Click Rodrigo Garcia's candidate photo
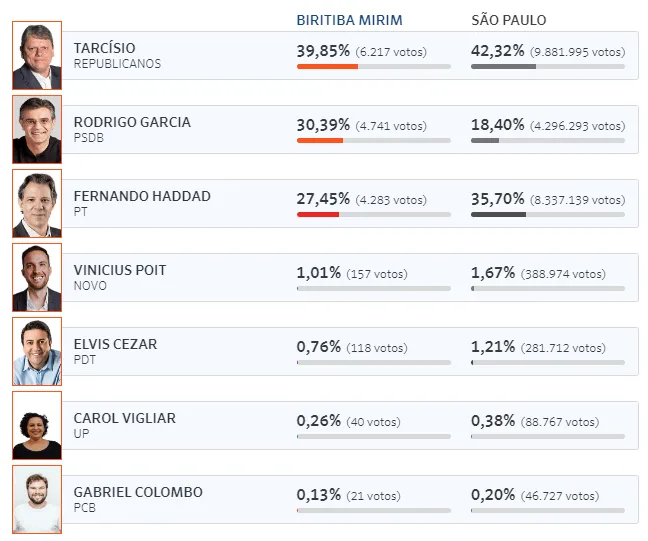 pyautogui.click(x=37, y=130)
